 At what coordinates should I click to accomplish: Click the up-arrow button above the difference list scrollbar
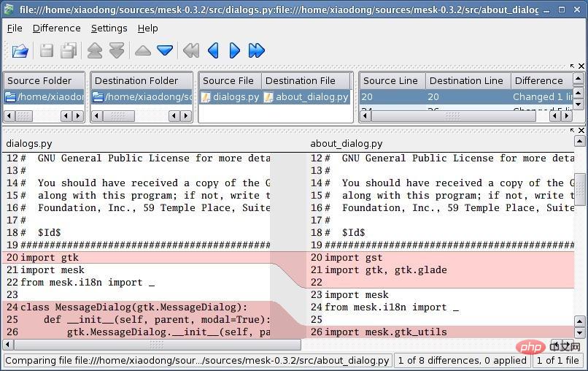pyautogui.click(x=579, y=79)
